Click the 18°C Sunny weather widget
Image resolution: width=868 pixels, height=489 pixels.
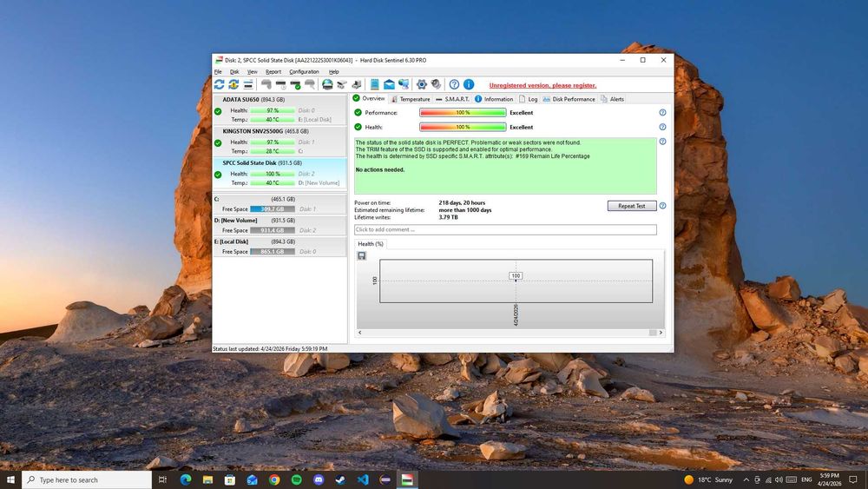[708, 479]
